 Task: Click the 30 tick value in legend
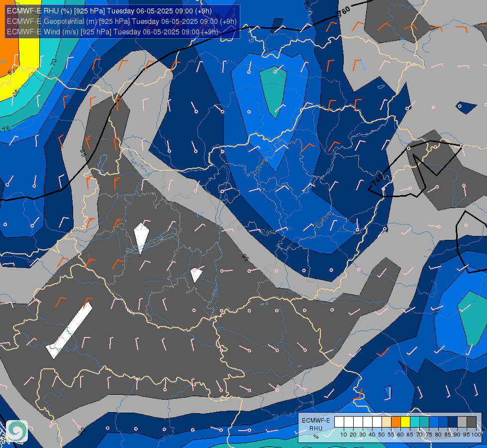coord(363,435)
